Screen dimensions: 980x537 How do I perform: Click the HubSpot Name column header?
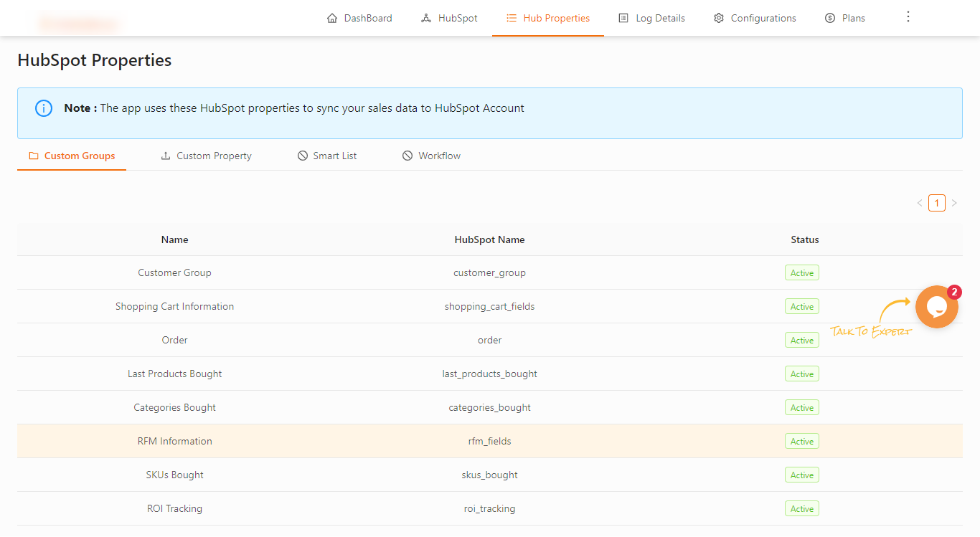[x=490, y=239]
